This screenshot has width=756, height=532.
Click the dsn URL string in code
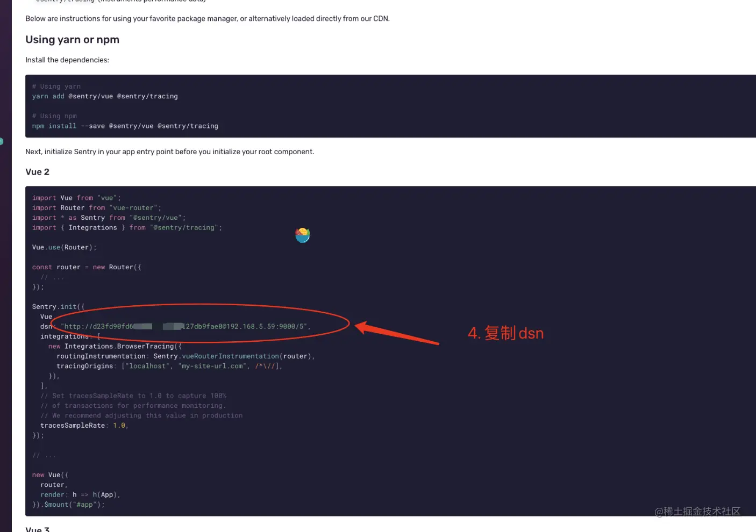184,327
